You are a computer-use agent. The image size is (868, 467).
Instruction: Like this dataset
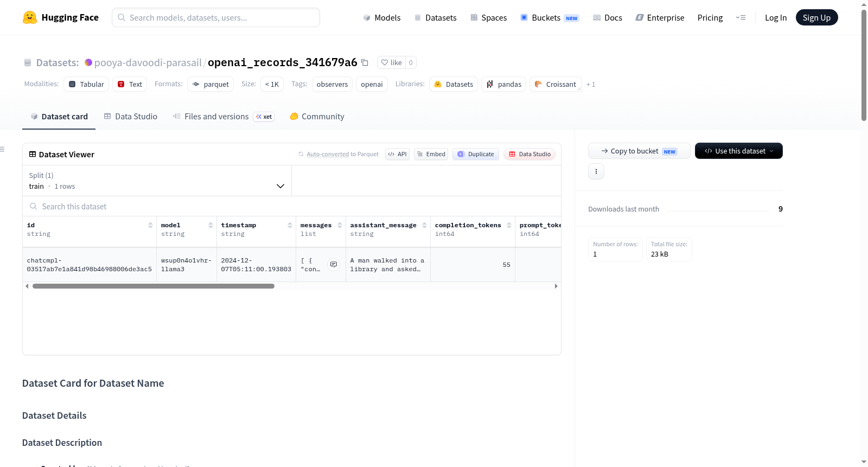pyautogui.click(x=392, y=62)
